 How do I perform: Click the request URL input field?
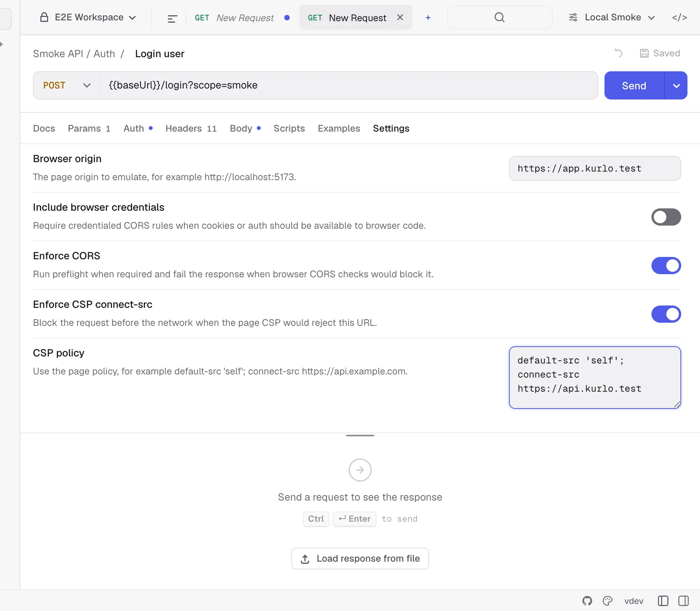[348, 85]
